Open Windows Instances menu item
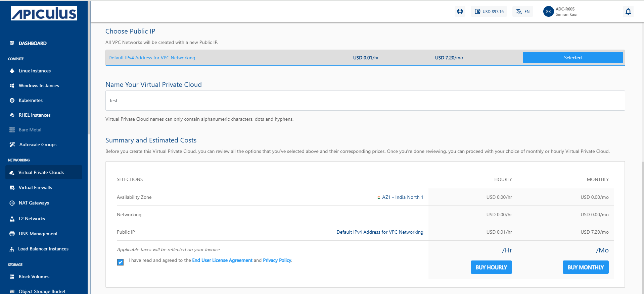The height and width of the screenshot is (294, 644). pyautogui.click(x=39, y=85)
